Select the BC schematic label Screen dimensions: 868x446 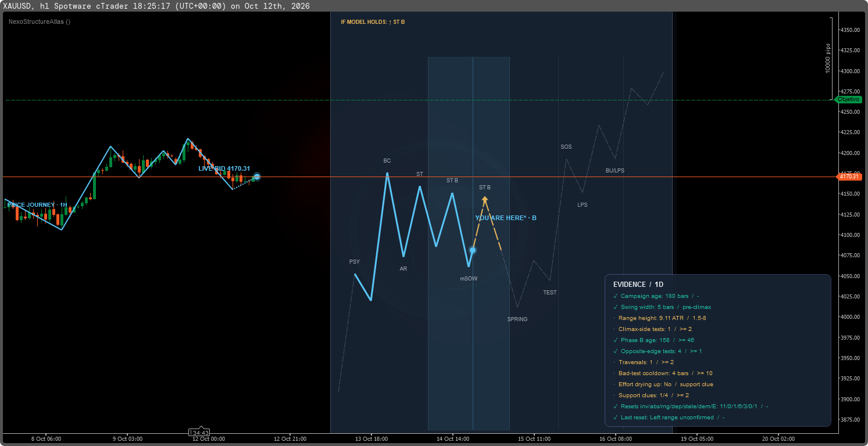[x=387, y=160]
